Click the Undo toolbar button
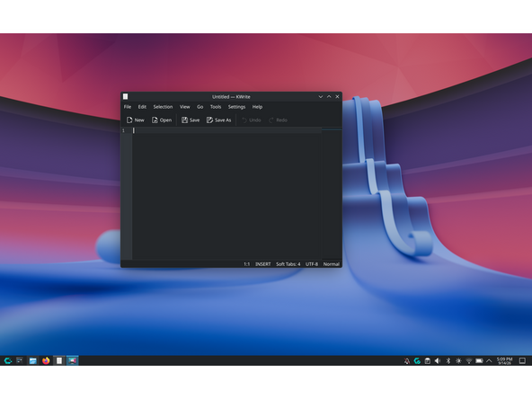 tap(252, 120)
